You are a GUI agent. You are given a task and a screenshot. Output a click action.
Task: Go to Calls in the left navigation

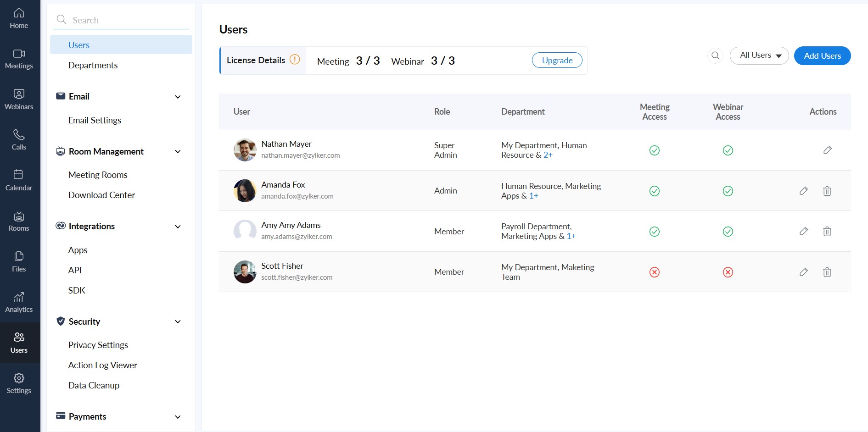(x=19, y=140)
